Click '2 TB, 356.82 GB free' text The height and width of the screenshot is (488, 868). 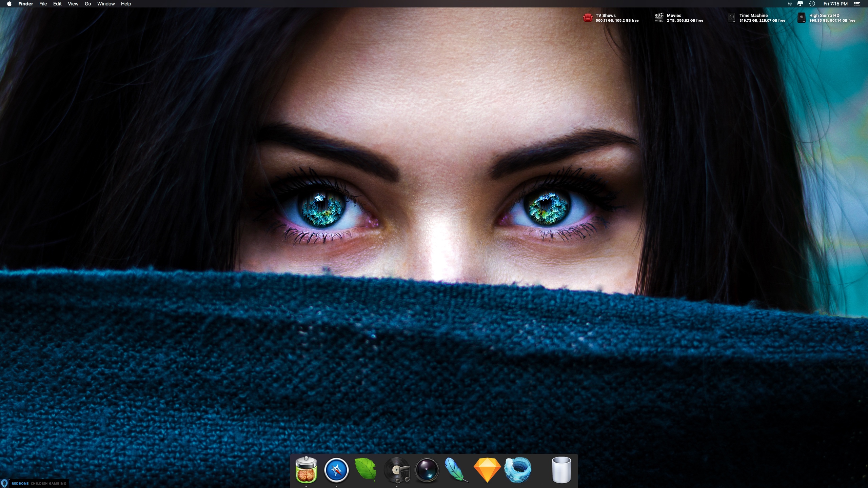coord(685,20)
